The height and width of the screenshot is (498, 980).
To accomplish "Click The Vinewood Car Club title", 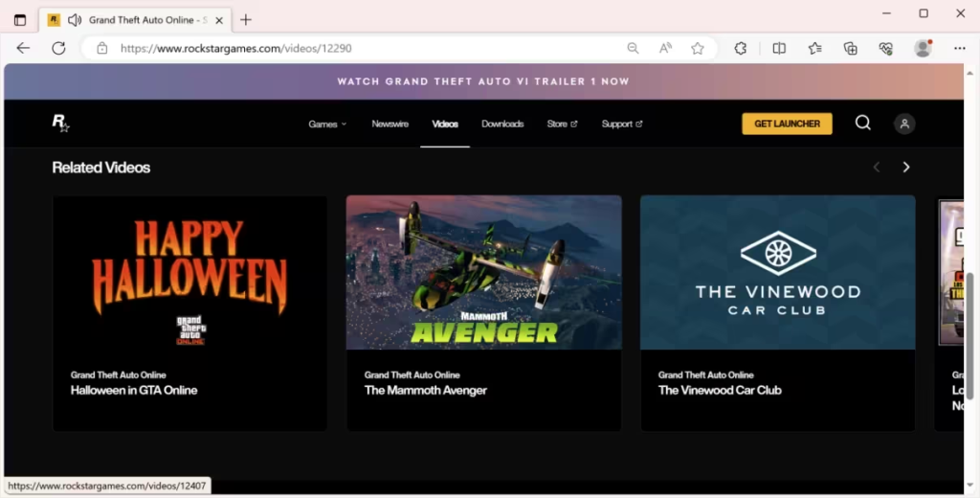I will (x=720, y=390).
